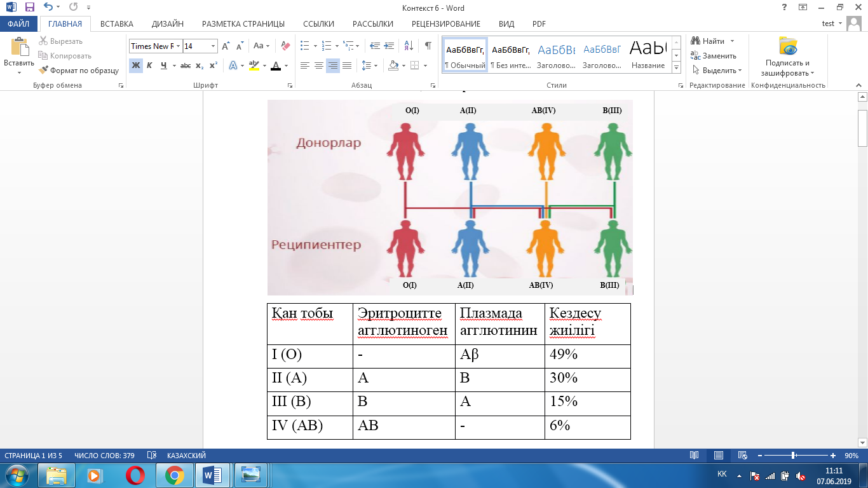868x488 pixels.
Task: Open Google Chrome from the taskbar
Action: coord(174,475)
